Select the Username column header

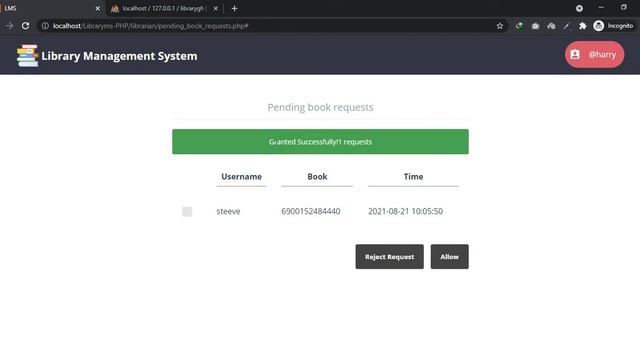pos(241,177)
